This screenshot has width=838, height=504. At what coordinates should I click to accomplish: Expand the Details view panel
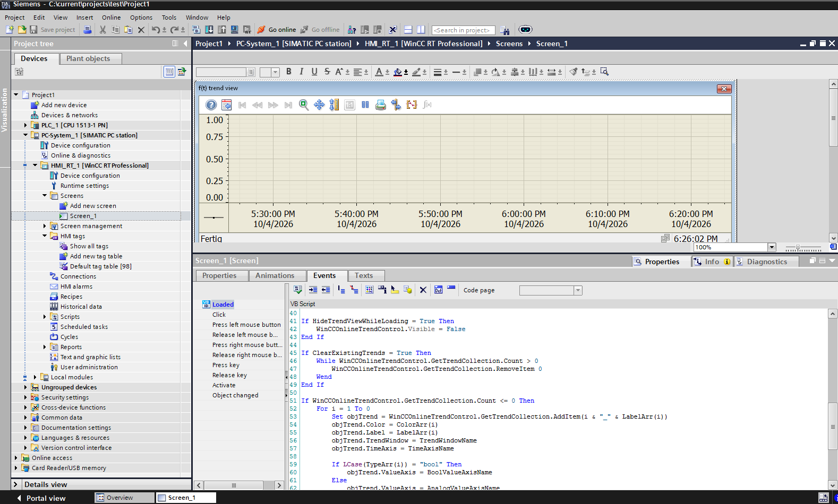tap(15, 484)
